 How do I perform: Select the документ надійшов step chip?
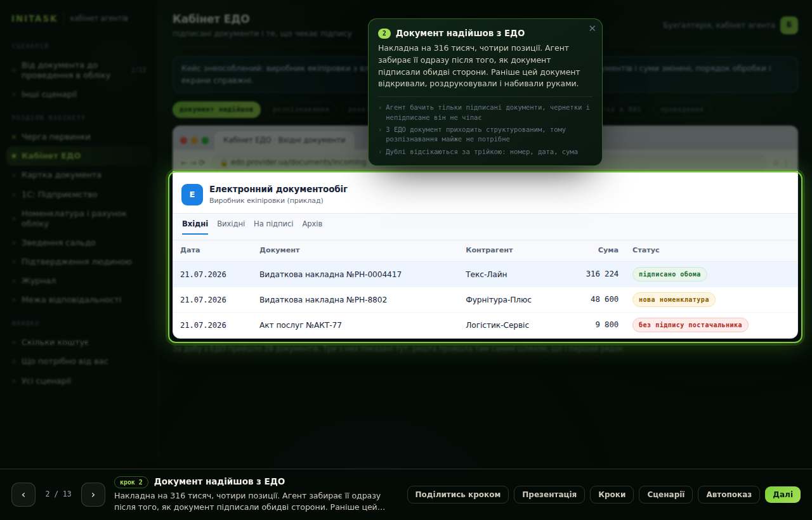pos(216,110)
